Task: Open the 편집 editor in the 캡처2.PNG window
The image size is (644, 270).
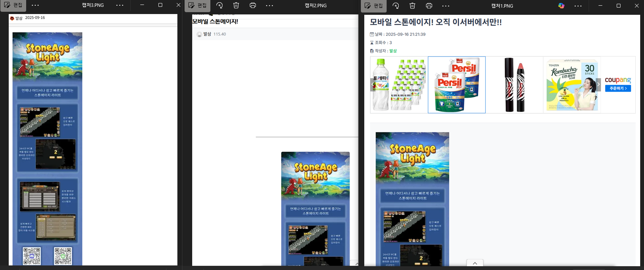Action: pos(197,5)
